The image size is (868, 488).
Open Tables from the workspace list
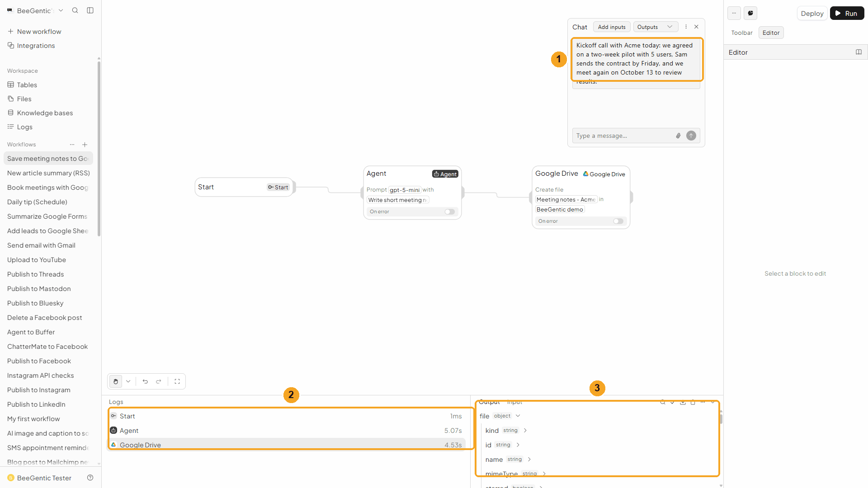tap(27, 84)
